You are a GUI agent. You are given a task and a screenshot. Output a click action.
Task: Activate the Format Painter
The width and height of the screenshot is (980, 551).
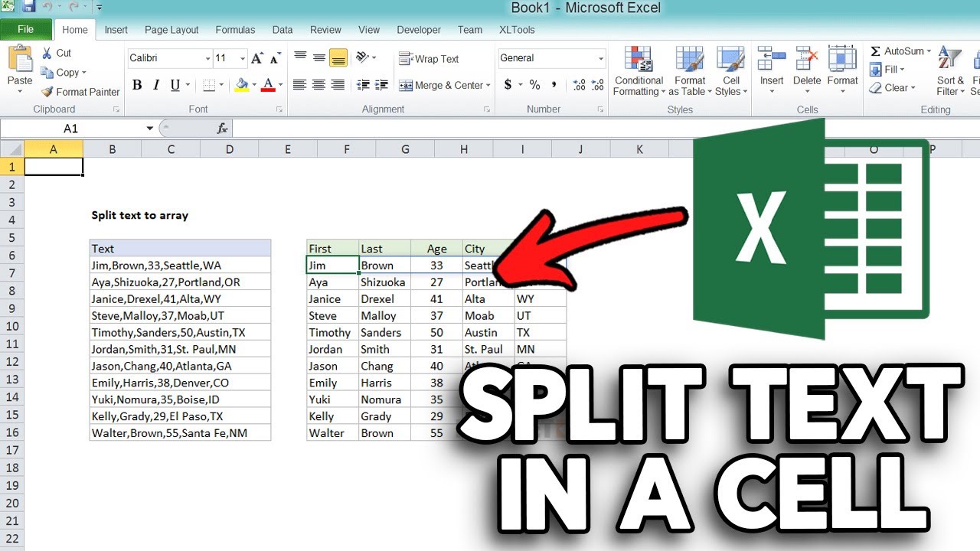[x=81, y=92]
